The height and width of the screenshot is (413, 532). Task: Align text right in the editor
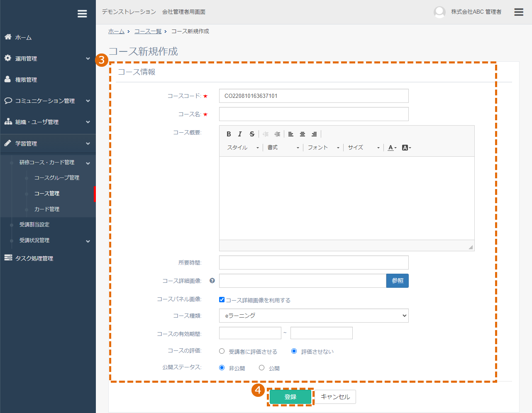click(x=314, y=134)
